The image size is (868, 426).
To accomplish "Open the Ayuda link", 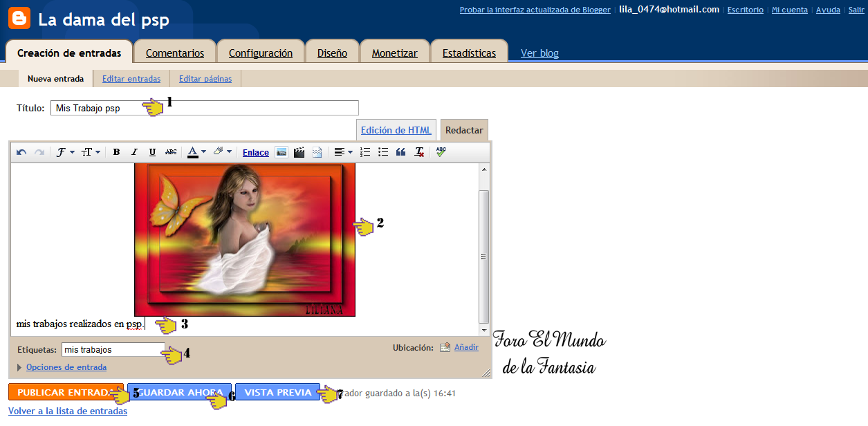I will point(829,10).
